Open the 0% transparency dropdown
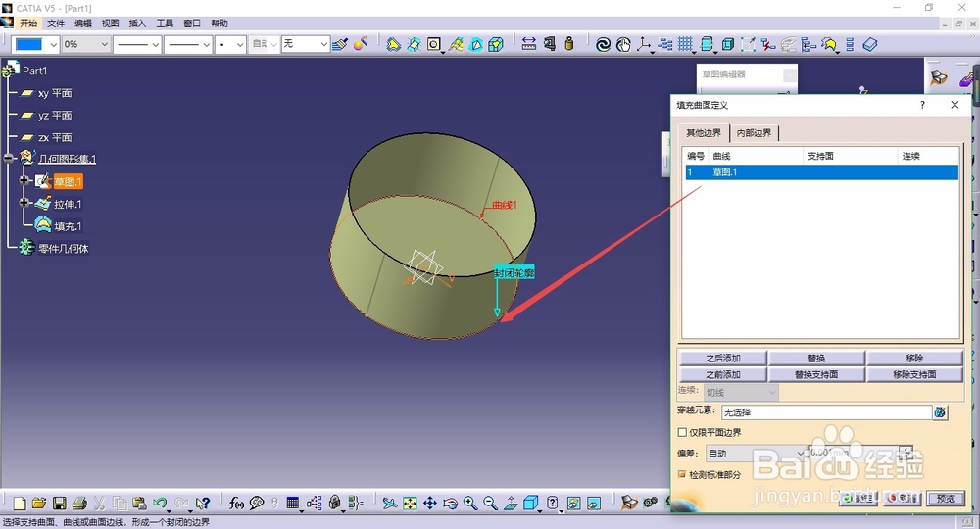Screen dimensions: 980x529 (104, 44)
